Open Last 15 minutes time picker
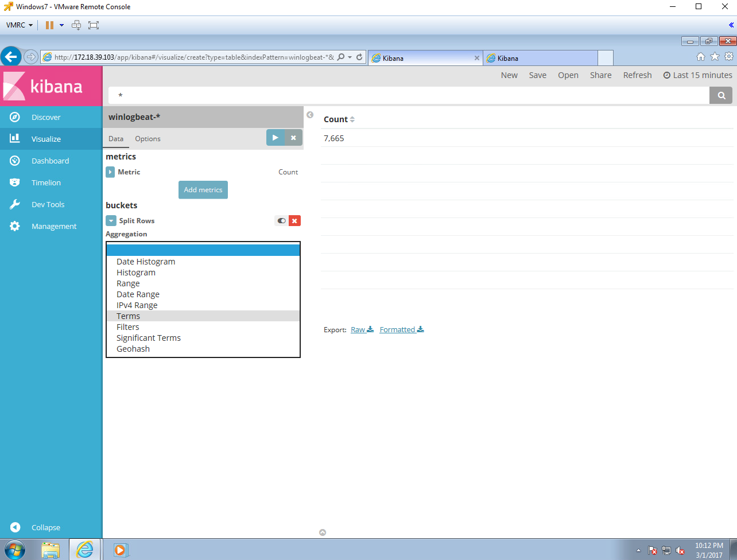This screenshot has height=560, width=737. 698,75
